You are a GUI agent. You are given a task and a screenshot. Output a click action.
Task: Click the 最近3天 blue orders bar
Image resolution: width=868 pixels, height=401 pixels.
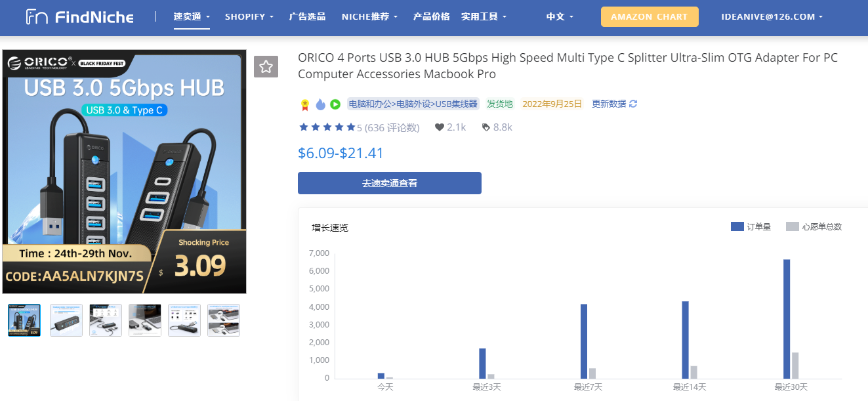coord(482,364)
